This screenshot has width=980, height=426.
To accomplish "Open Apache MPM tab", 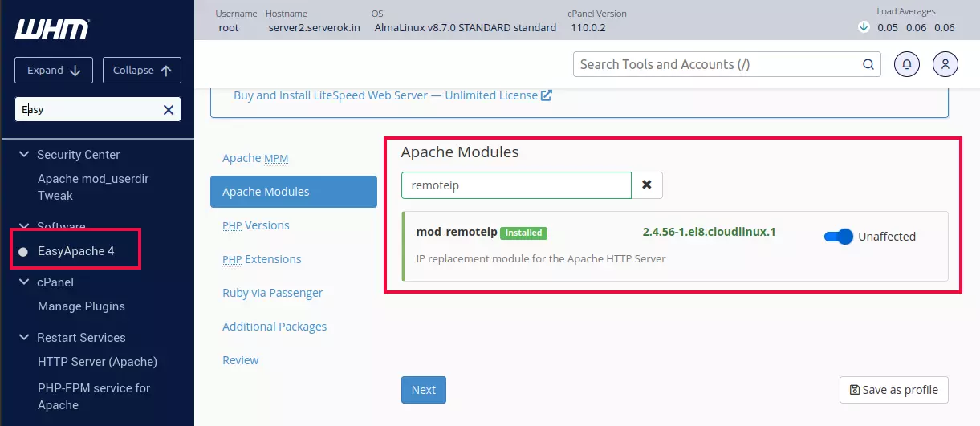I will click(x=254, y=158).
